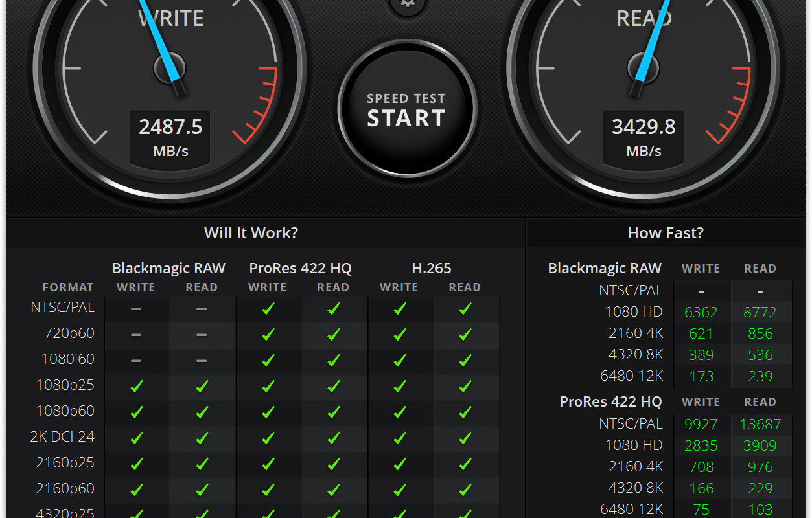Click Blackmagic RAW write dash for NTSC/PAL

(136, 310)
